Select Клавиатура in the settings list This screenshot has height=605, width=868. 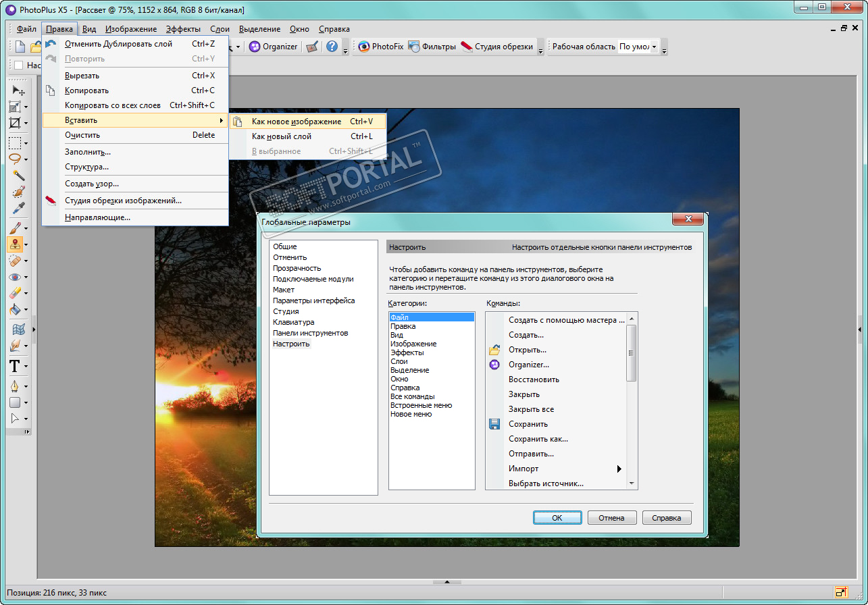pos(293,322)
